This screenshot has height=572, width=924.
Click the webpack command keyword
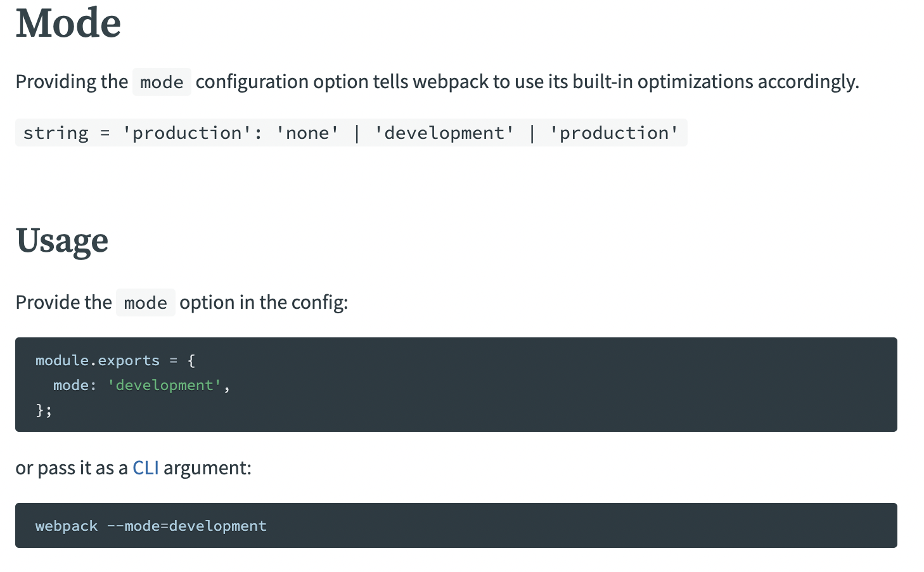click(x=66, y=525)
